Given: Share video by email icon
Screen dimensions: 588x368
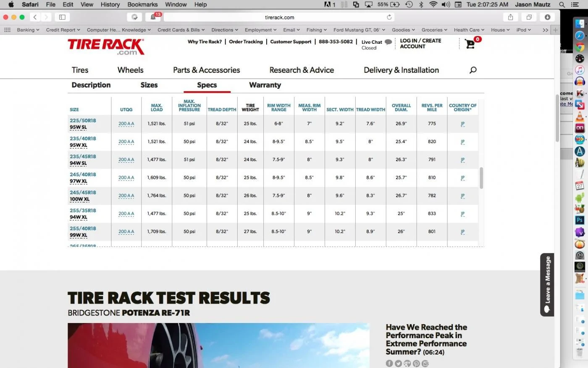Looking at the screenshot, I should pos(425,363).
